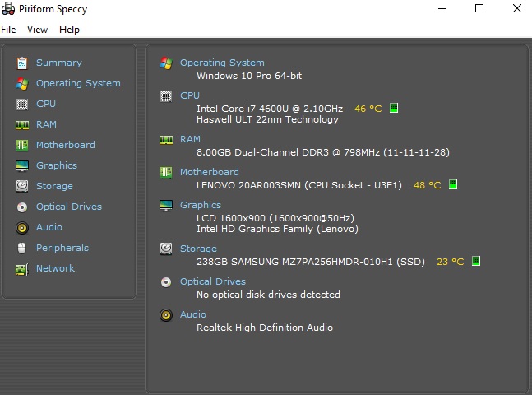Select Operating System in the sidebar
532x395 pixels.
pyautogui.click(x=78, y=83)
